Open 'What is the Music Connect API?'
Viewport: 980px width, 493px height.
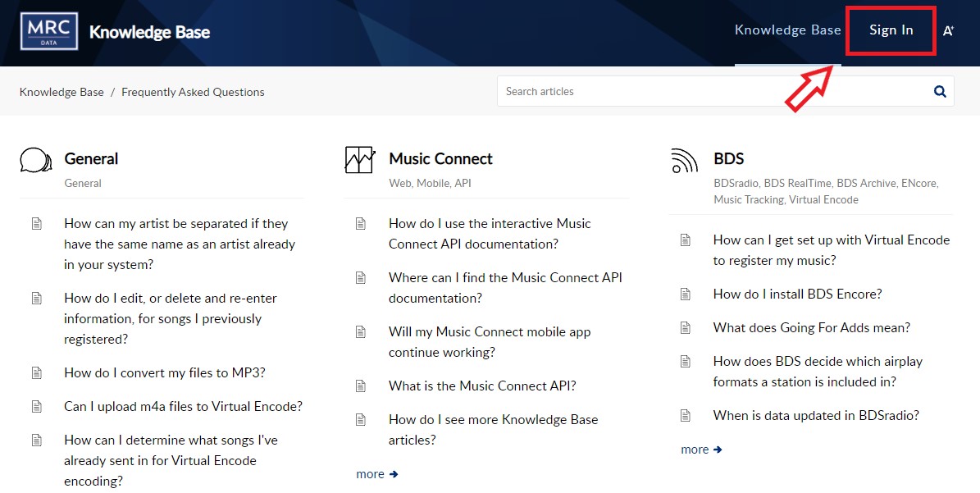482,386
